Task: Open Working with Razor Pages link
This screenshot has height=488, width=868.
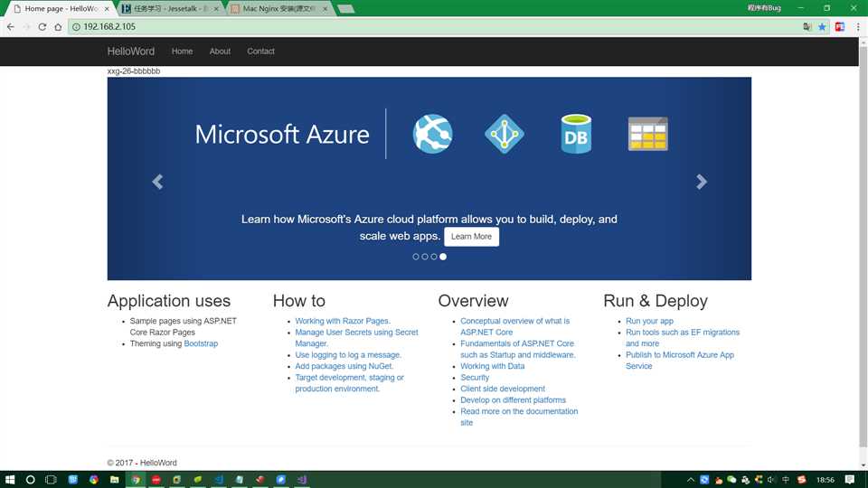Action: (343, 321)
